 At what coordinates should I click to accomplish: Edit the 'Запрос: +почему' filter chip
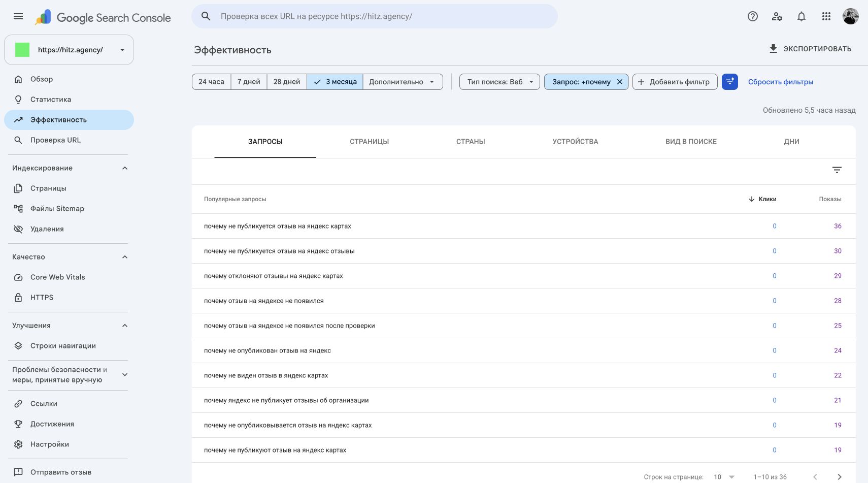click(x=581, y=82)
